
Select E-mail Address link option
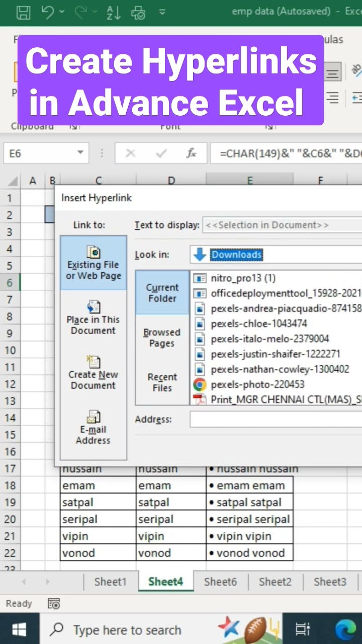pyautogui.click(x=94, y=427)
